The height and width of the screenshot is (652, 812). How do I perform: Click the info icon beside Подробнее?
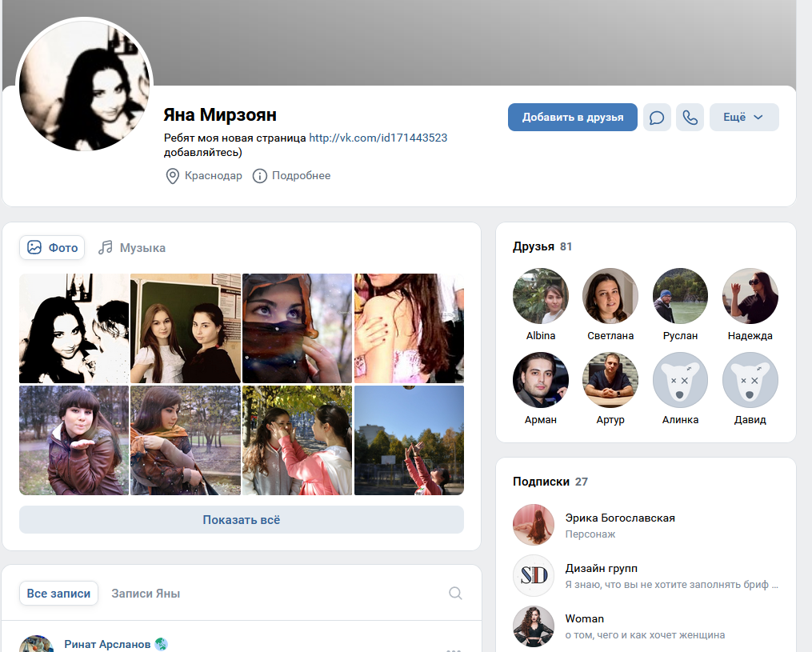[259, 176]
